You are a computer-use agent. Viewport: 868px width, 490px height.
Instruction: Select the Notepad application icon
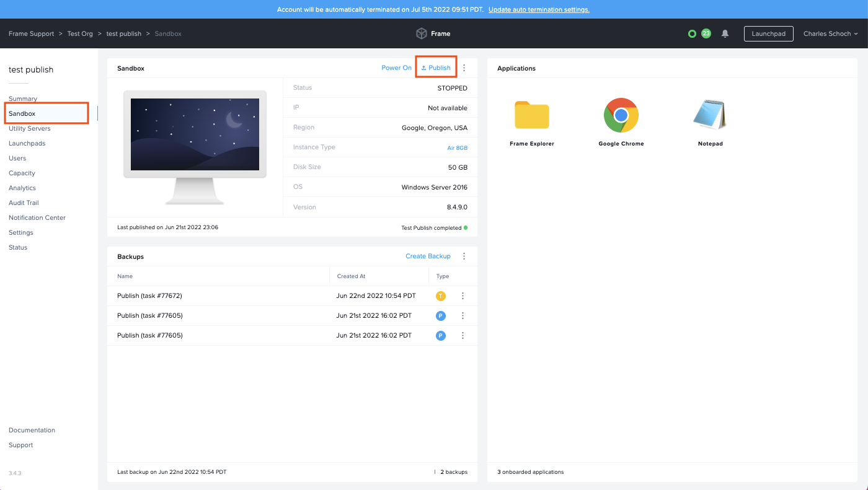tap(710, 115)
